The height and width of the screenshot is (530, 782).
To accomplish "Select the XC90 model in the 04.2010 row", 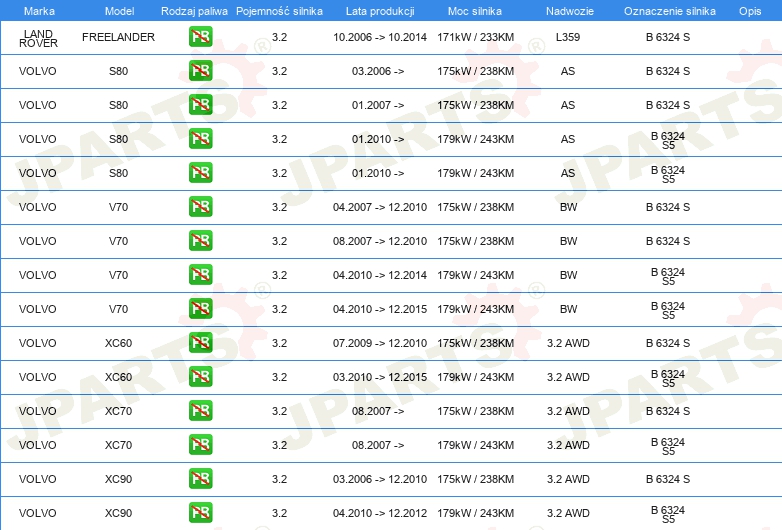I will pos(119,513).
